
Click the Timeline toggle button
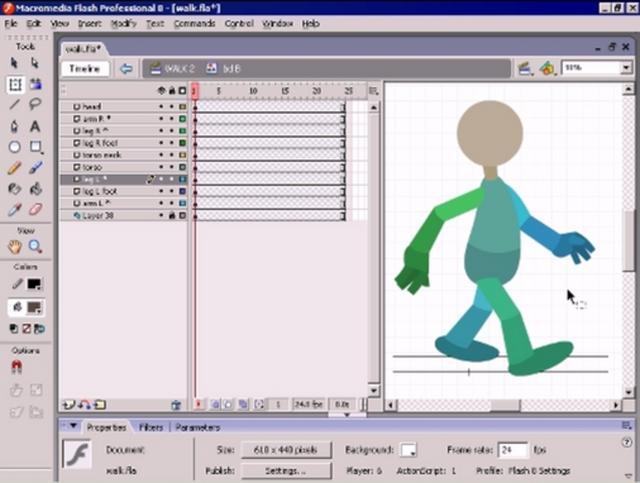85,69
